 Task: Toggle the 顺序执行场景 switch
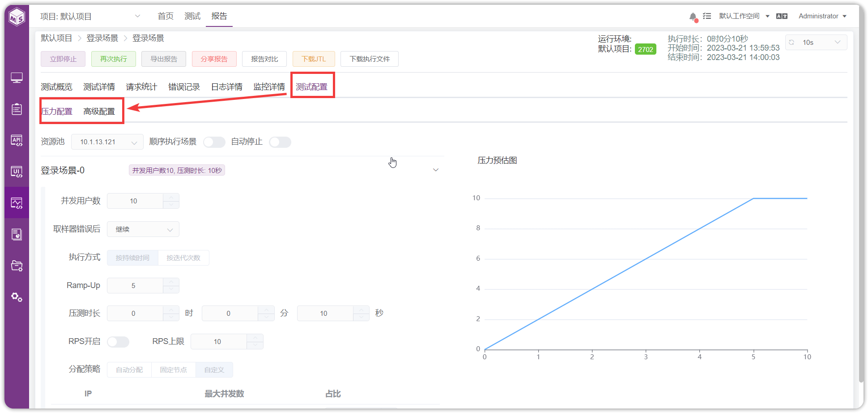coord(214,142)
